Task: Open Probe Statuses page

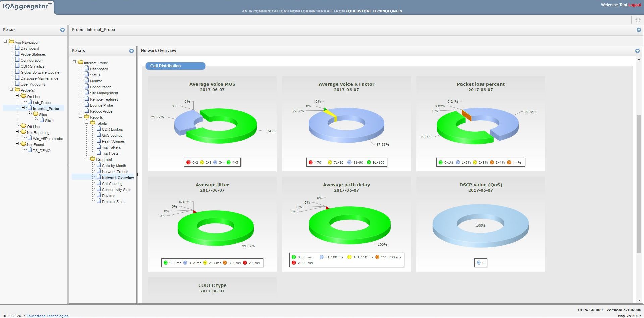Action: coord(33,54)
